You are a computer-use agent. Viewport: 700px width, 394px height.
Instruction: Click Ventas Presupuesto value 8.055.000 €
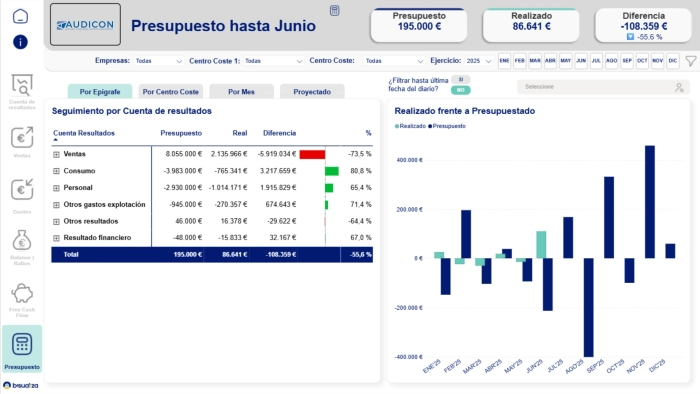[x=183, y=154]
